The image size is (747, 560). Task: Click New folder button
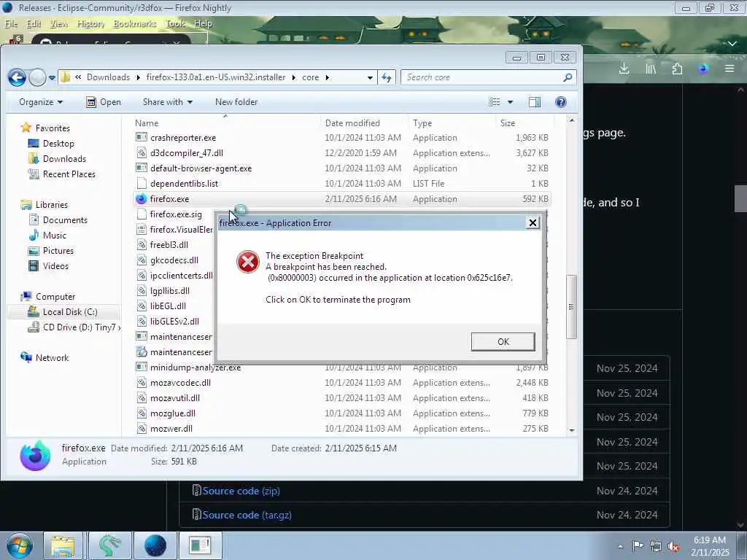(236, 102)
